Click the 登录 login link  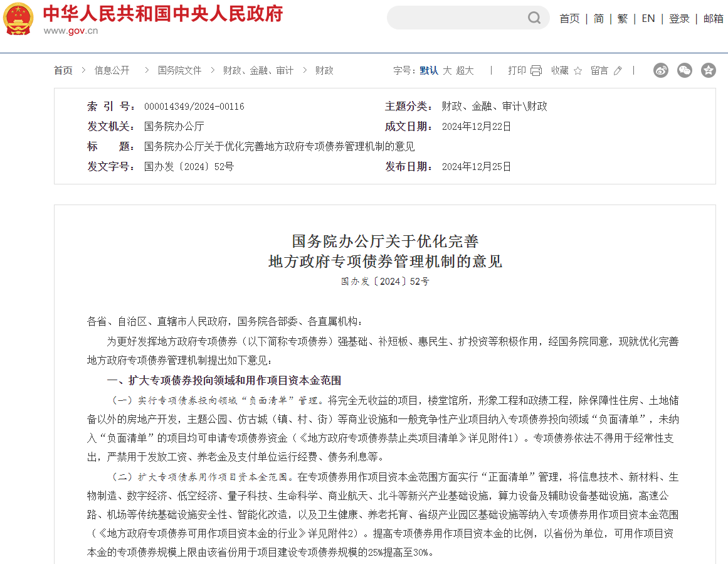[679, 18]
